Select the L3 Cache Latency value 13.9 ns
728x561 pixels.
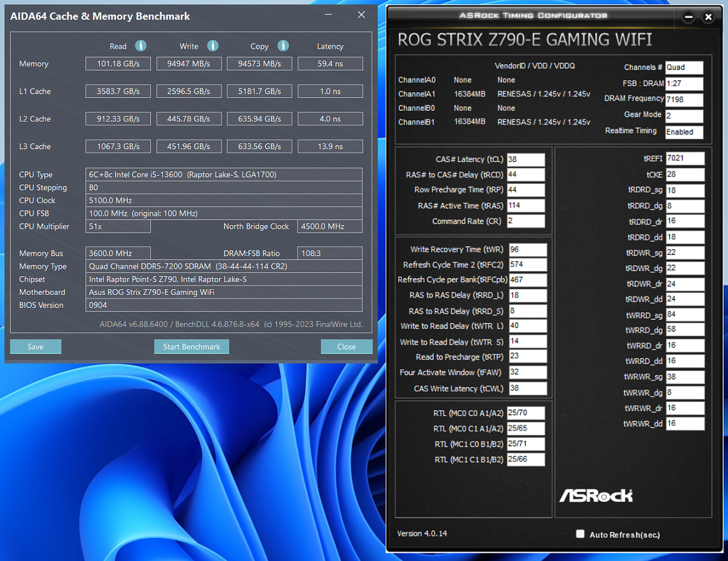330,146
